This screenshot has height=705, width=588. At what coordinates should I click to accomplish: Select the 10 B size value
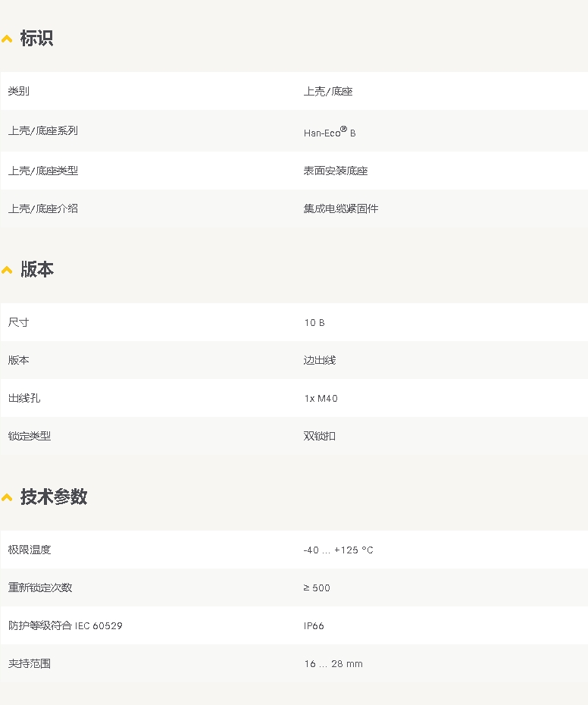click(314, 322)
